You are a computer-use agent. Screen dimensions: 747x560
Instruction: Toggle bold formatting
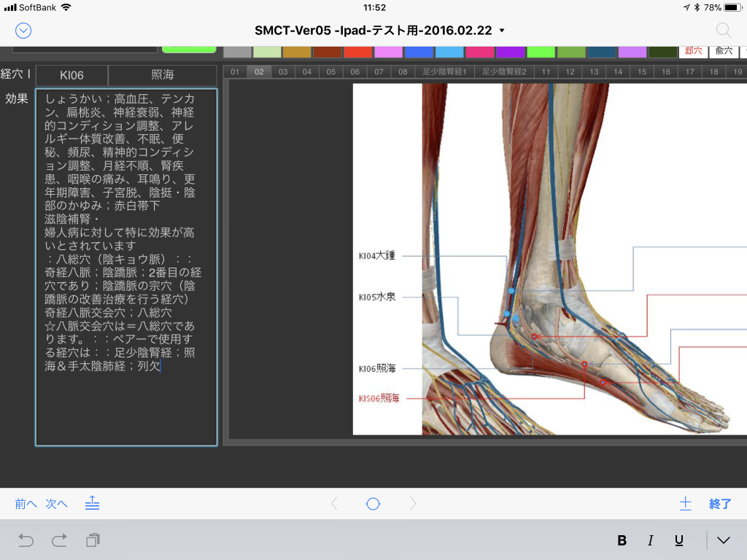coord(622,540)
